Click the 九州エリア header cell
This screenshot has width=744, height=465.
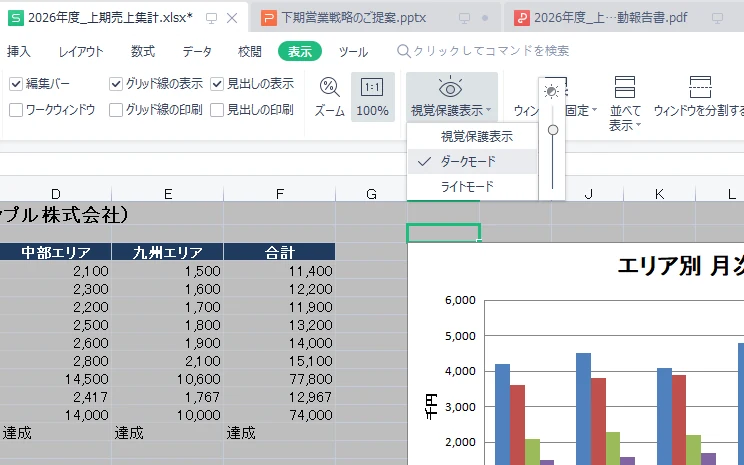[x=167, y=252]
